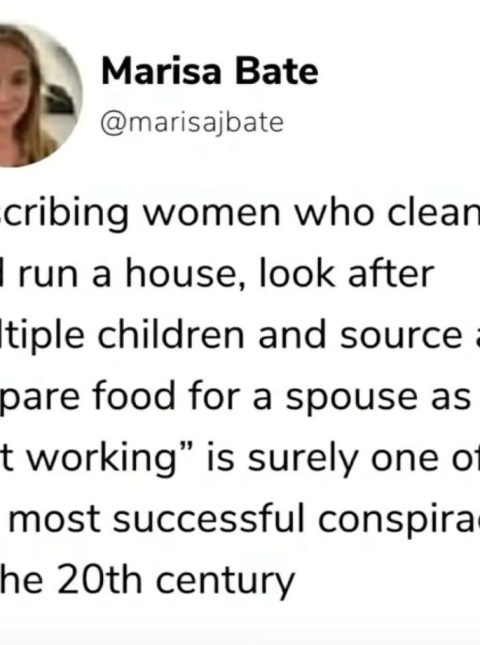
Task: Click the Marisa Bate display name
Action: [x=210, y=72]
